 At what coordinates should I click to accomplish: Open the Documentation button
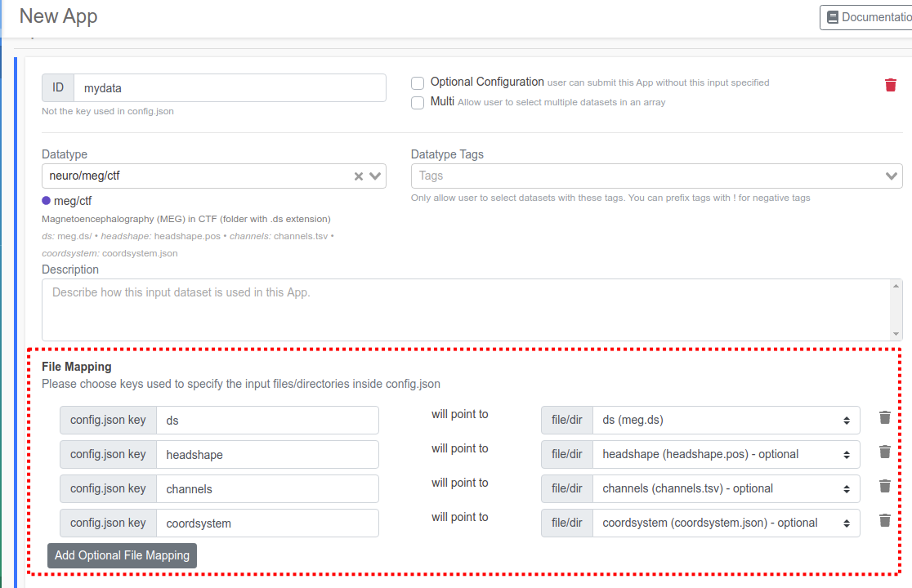866,17
